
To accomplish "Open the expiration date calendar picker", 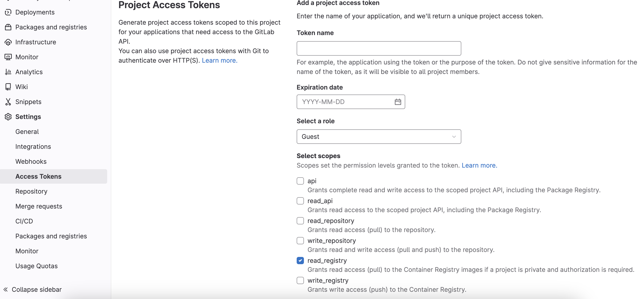I will (x=398, y=102).
